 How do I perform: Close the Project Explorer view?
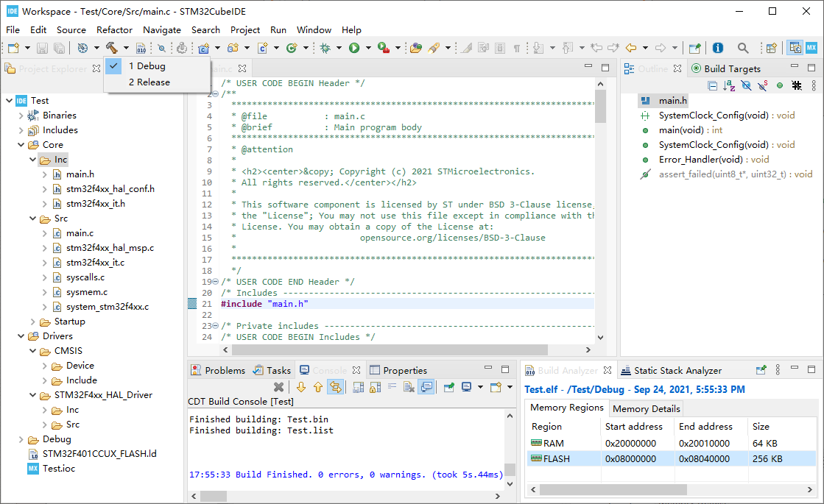(96, 68)
